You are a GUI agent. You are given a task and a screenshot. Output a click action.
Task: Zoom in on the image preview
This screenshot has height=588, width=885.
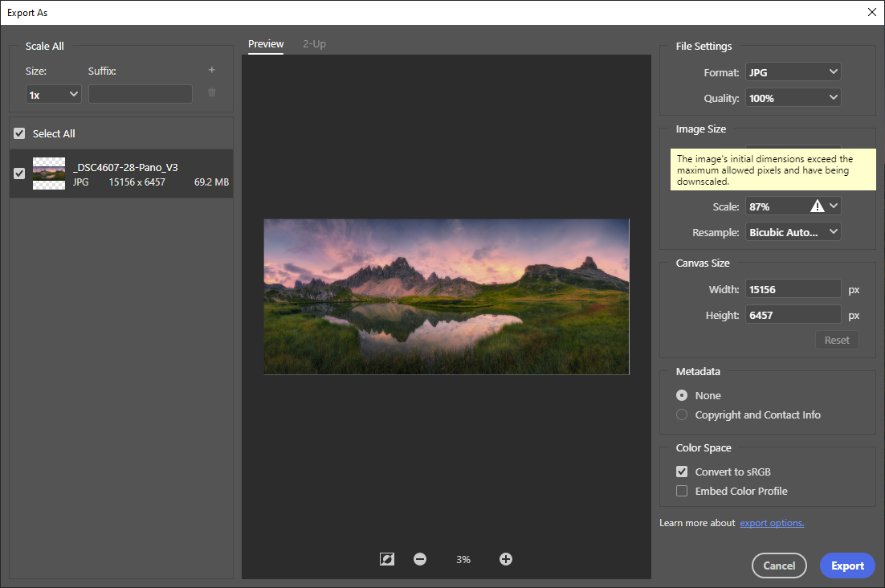point(506,558)
